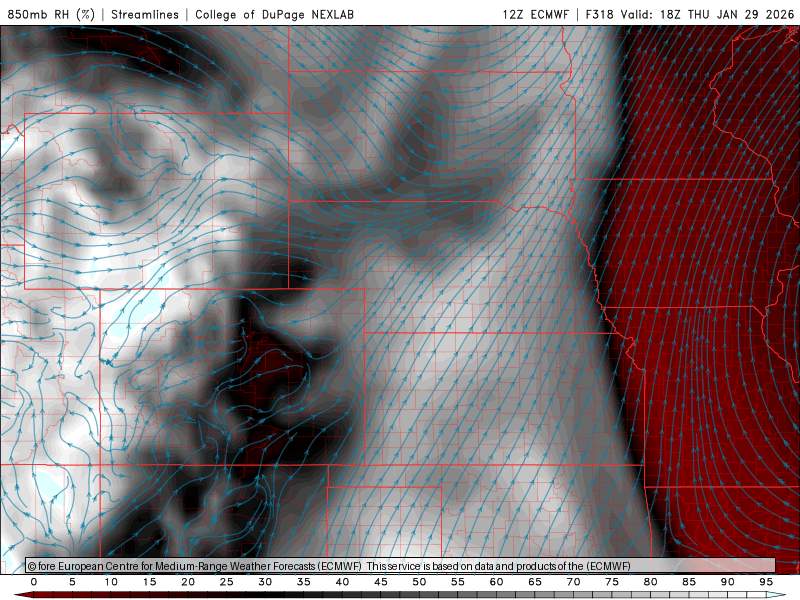Select the '15' color scale label
Viewport: 800px width, 600px height.
tap(149, 582)
